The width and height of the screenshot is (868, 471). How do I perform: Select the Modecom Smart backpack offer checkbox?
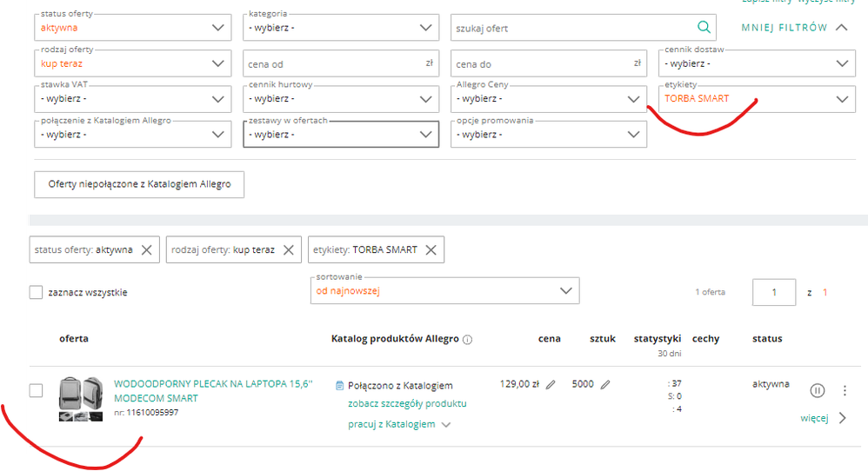[37, 391]
